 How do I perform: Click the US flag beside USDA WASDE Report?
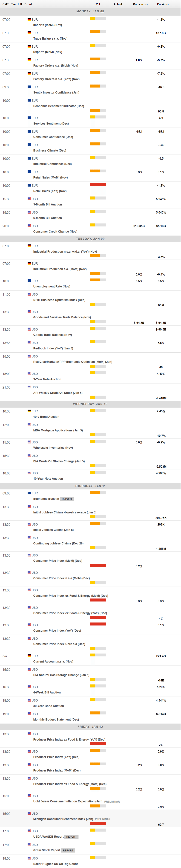click(x=29, y=831)
